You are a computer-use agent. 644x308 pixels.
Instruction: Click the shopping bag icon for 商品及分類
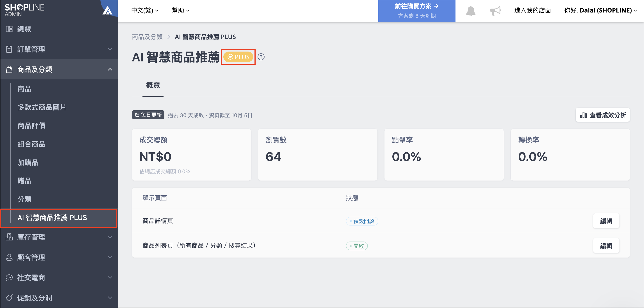(9, 69)
